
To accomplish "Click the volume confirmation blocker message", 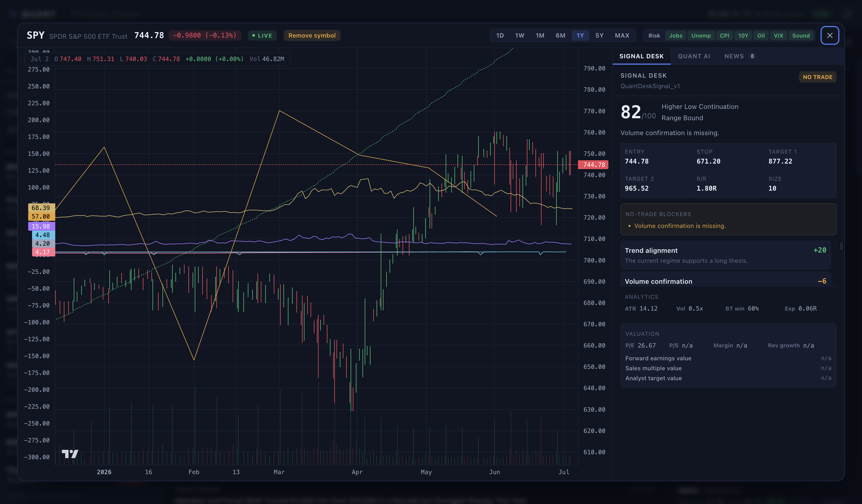I will click(680, 226).
